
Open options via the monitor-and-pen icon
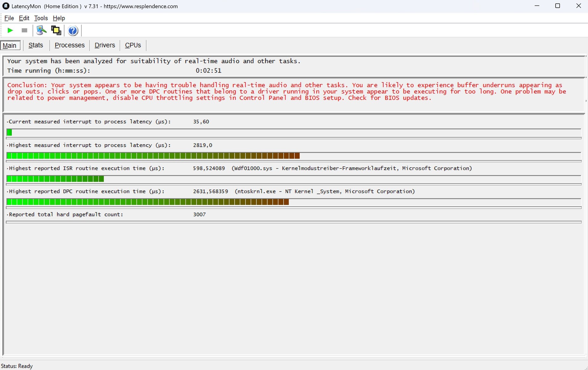point(41,31)
